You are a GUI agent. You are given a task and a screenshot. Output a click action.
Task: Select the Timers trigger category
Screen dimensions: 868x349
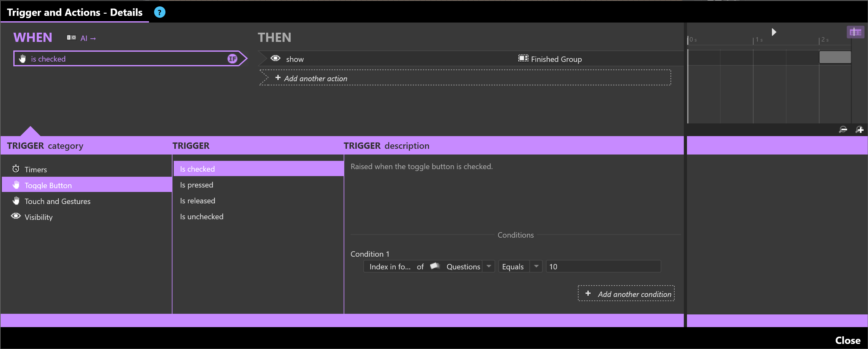click(x=36, y=169)
